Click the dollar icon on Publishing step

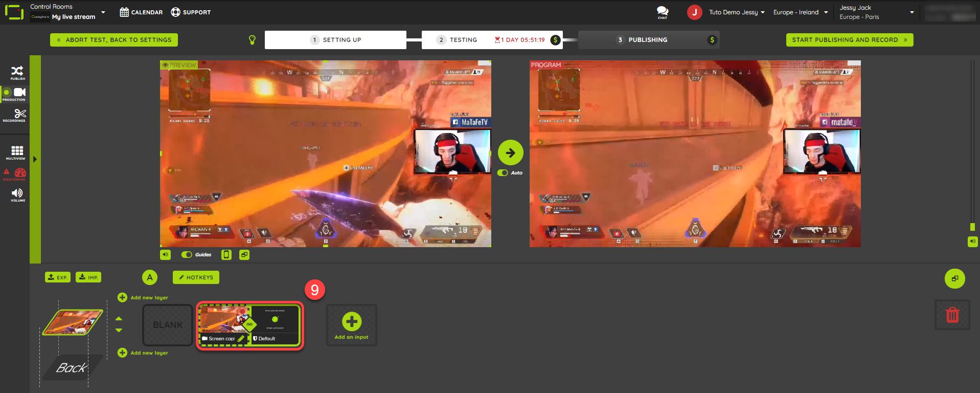712,40
